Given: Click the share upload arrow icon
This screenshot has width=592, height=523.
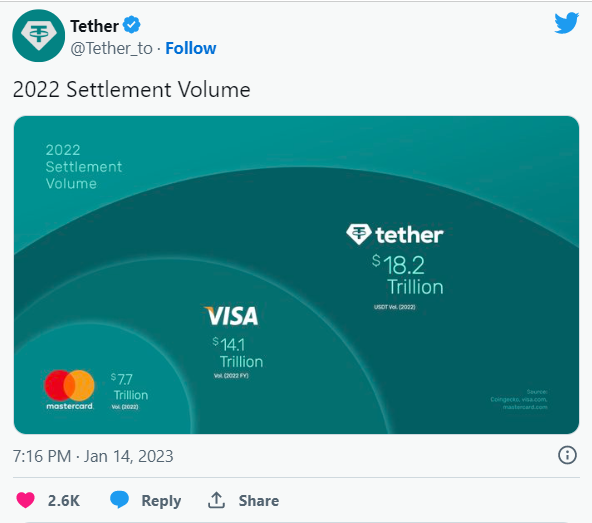Looking at the screenshot, I should coord(216,500).
